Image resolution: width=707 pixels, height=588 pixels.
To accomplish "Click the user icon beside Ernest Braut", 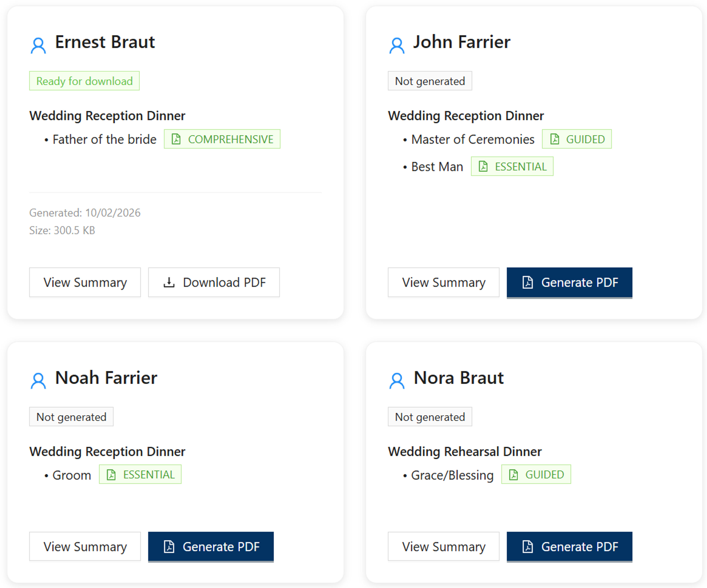I will click(x=38, y=45).
